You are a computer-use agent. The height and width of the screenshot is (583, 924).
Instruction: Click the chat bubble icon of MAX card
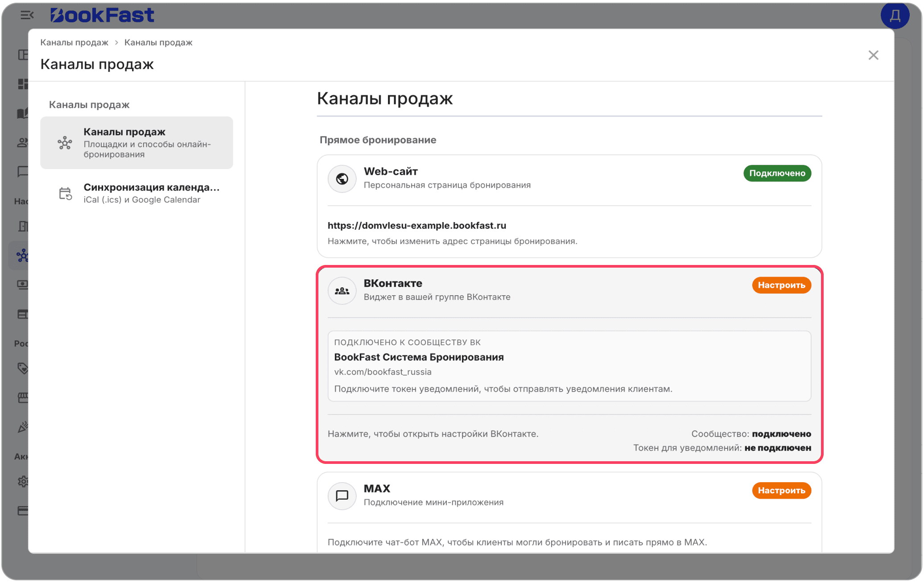click(342, 496)
